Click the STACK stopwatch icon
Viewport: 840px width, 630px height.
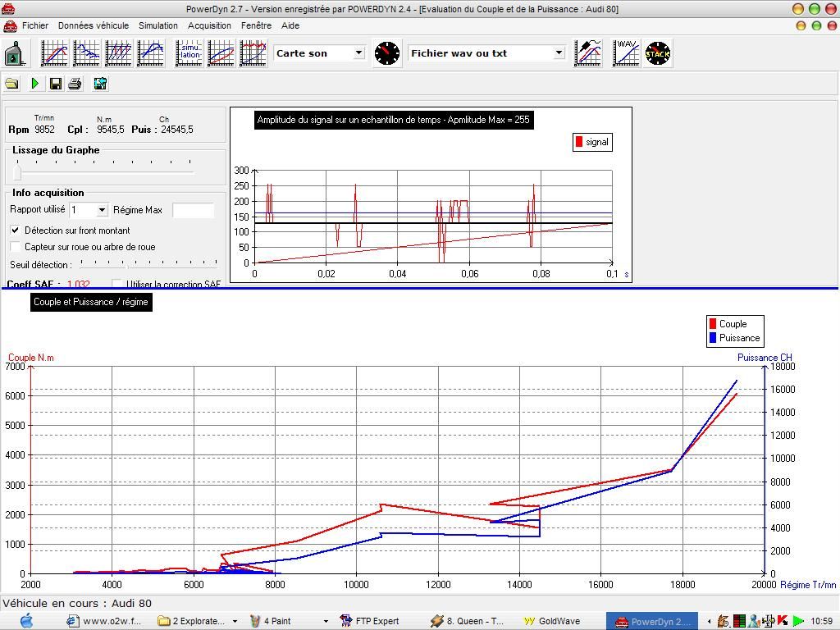pos(658,53)
